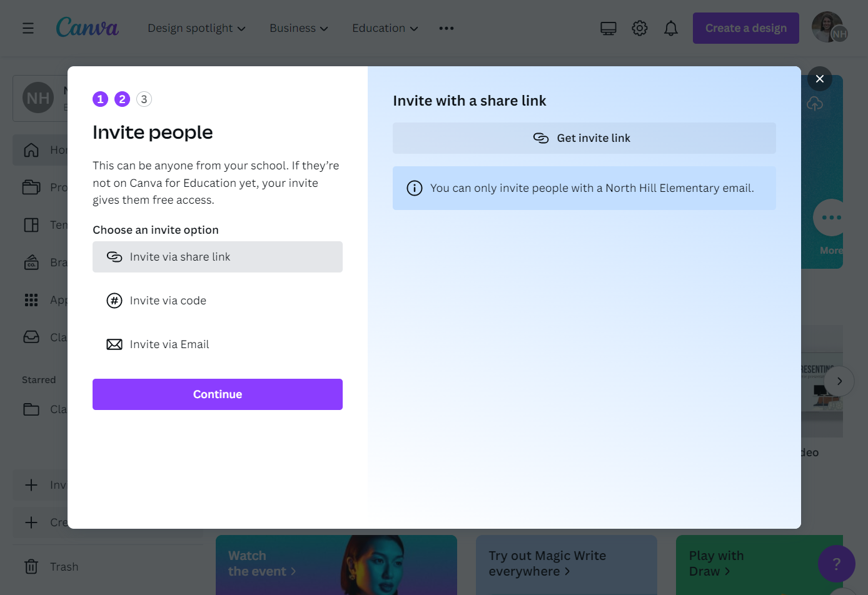Screen dimensions: 868x595
Task: Expand the Design spotlight dropdown
Action: (x=196, y=28)
